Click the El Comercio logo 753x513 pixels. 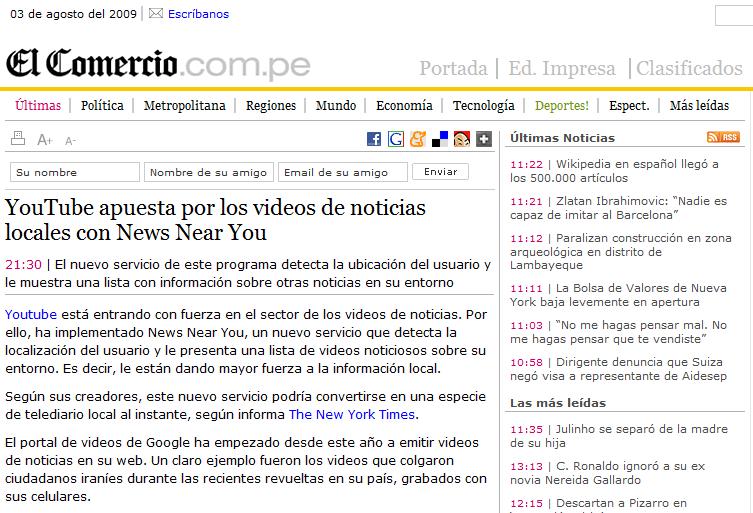pyautogui.click(x=158, y=64)
